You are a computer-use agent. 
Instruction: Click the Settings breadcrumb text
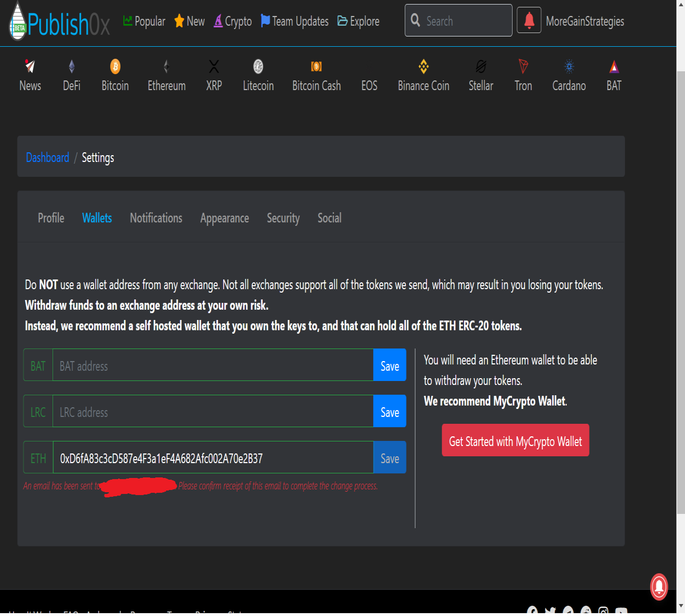click(x=98, y=157)
